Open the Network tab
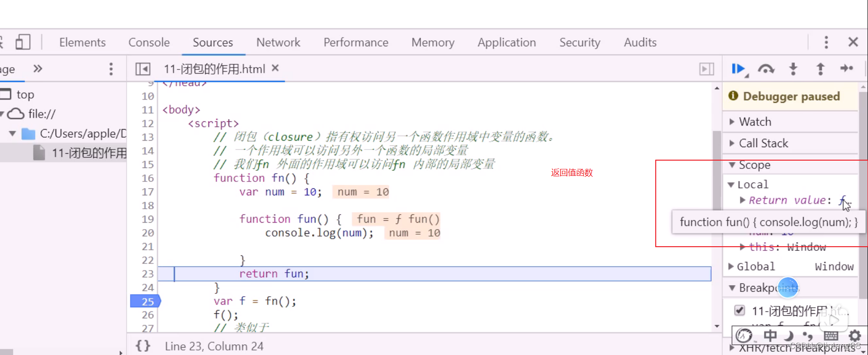 pos(278,42)
